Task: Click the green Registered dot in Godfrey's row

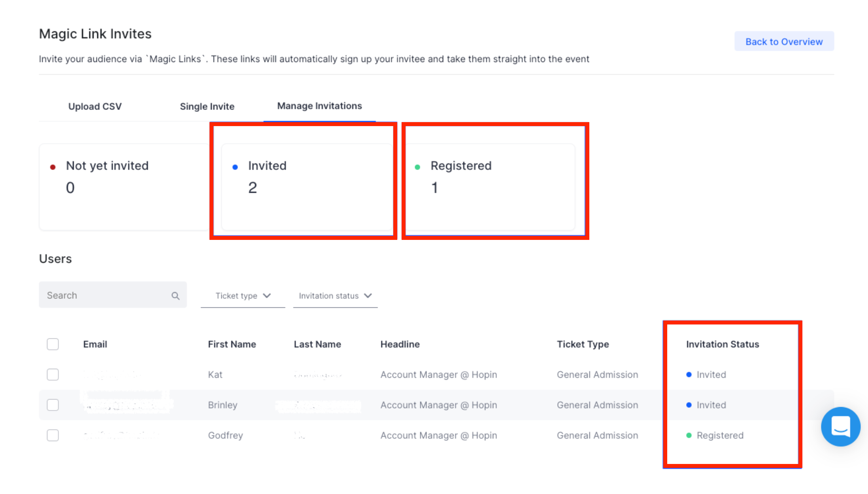Action: [x=689, y=436]
